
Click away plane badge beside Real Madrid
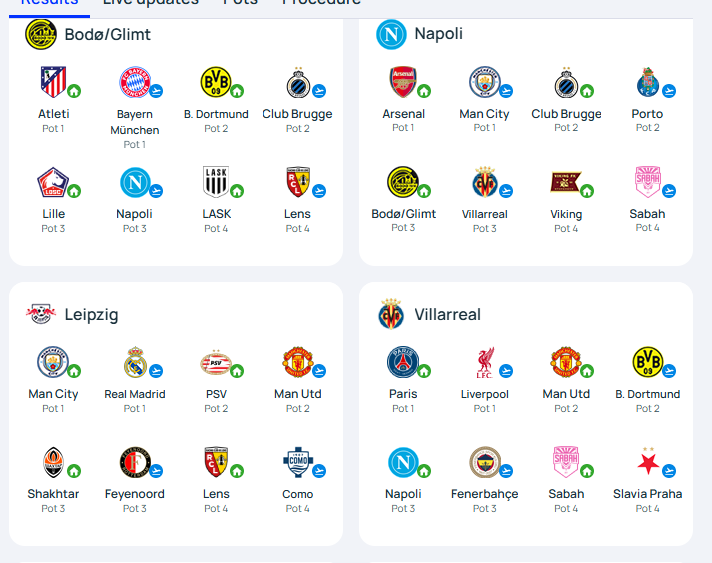click(156, 371)
